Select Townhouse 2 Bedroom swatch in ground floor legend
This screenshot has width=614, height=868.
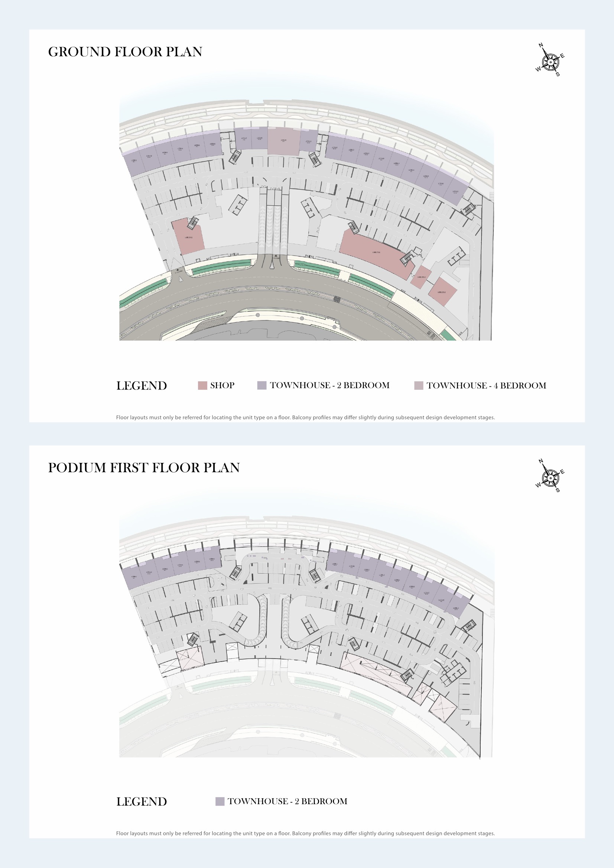pyautogui.click(x=262, y=385)
